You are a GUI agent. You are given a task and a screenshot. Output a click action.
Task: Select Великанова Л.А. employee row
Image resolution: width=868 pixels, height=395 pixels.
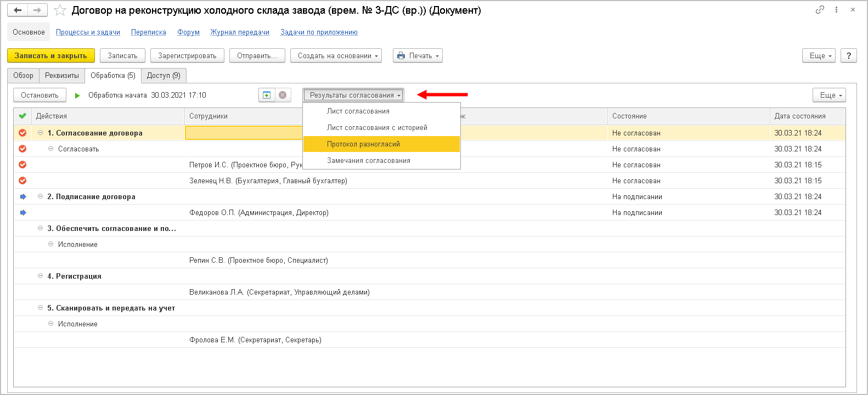coord(279,292)
